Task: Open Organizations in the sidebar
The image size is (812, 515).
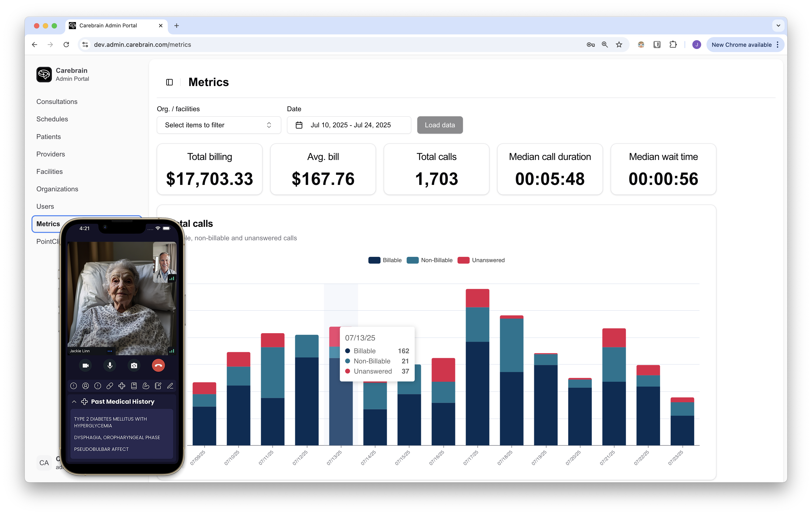Action: click(57, 189)
